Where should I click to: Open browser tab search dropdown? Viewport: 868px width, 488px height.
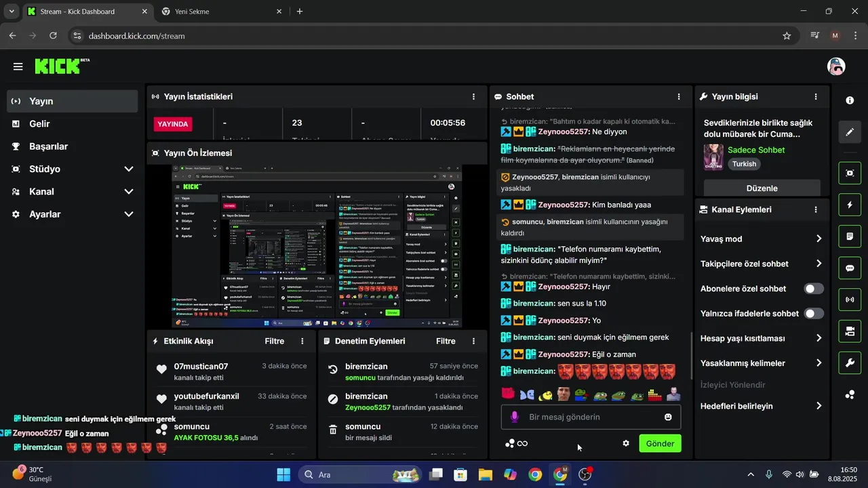click(12, 12)
